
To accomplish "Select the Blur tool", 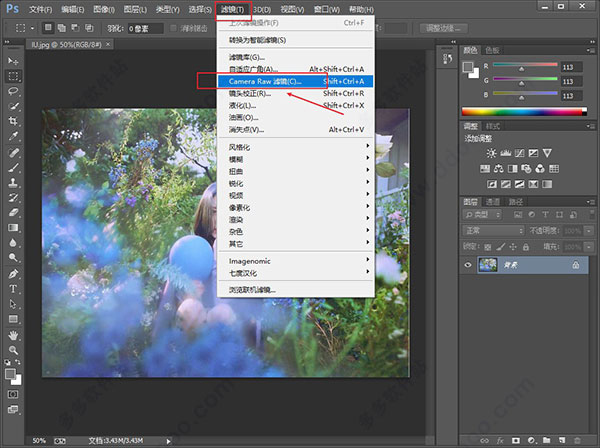I will (13, 243).
